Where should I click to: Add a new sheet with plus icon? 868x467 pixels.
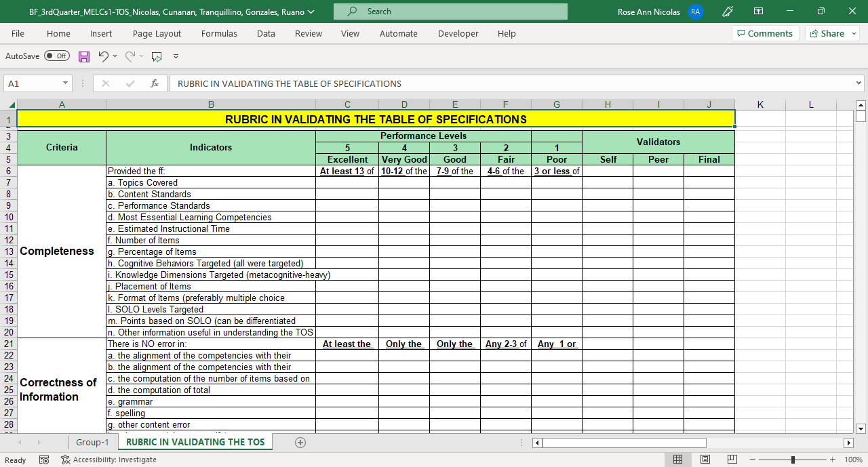pos(300,442)
